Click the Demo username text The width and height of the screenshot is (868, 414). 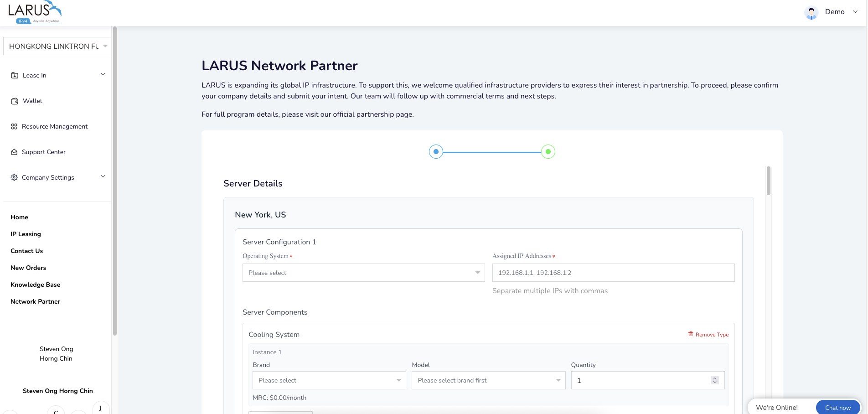835,12
